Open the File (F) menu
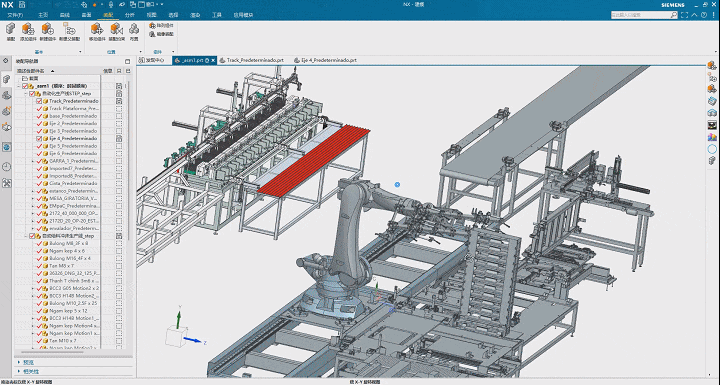This screenshot has width=720, height=385. 15,15
